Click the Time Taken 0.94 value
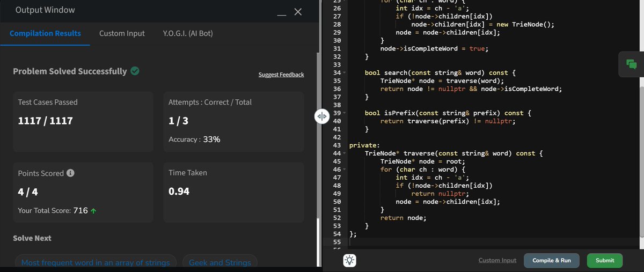Viewport: 644px width, 272px height. click(x=179, y=192)
